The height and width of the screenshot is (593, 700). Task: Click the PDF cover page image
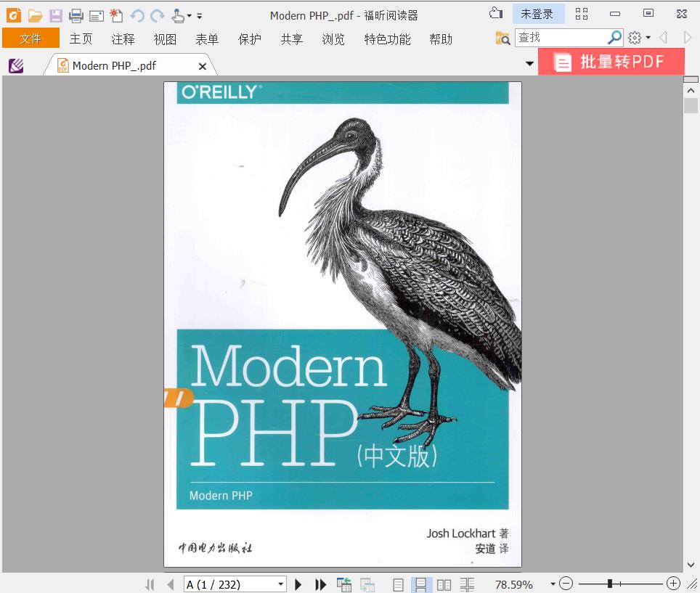pos(343,324)
